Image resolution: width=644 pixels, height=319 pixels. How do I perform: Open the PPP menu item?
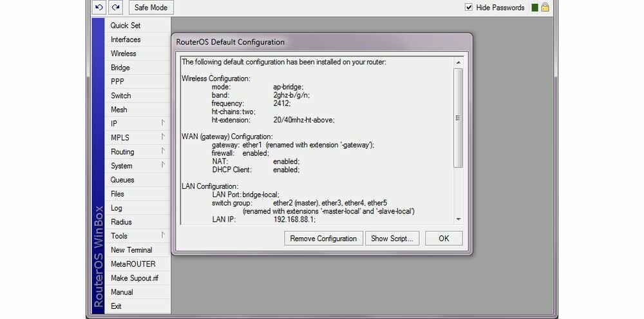(137, 81)
